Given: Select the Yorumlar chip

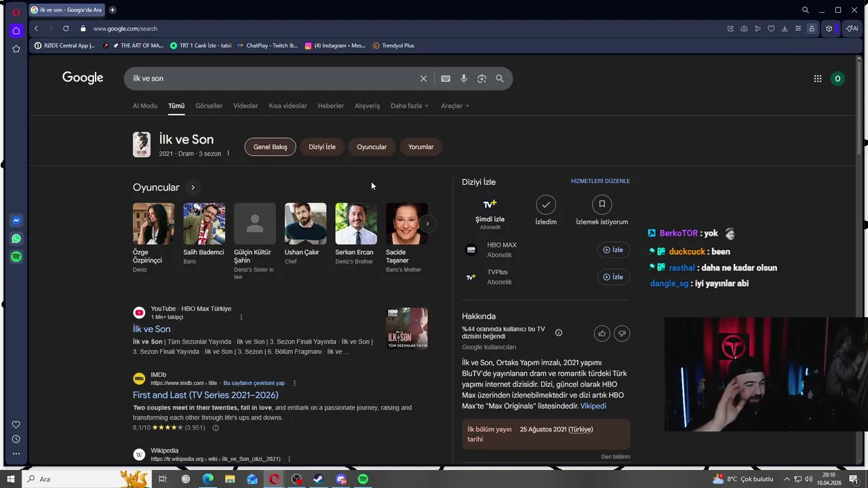Looking at the screenshot, I should tap(420, 146).
